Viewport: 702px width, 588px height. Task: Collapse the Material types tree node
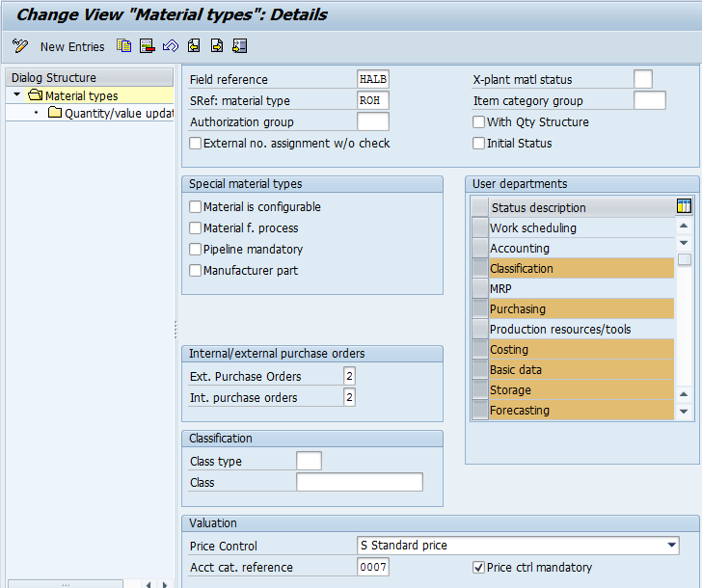click(17, 94)
